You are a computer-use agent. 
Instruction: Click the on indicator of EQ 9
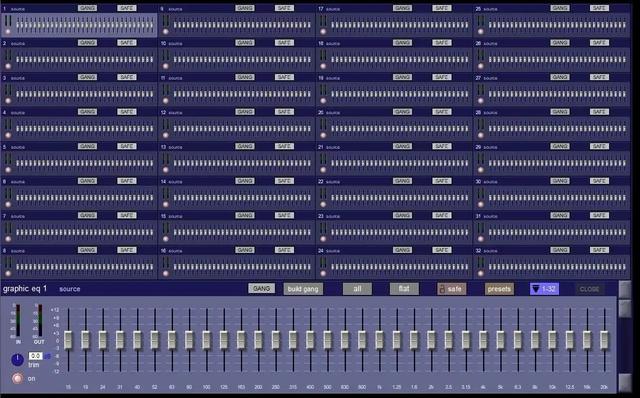[166, 31]
